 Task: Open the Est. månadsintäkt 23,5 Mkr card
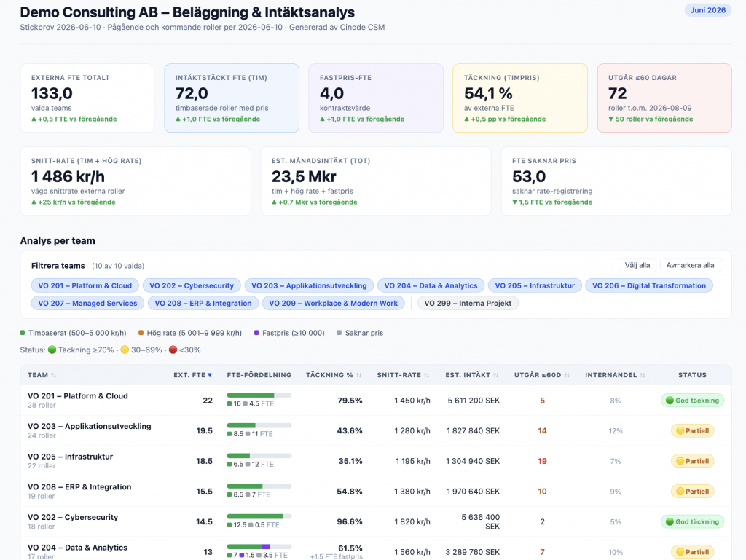tap(376, 181)
